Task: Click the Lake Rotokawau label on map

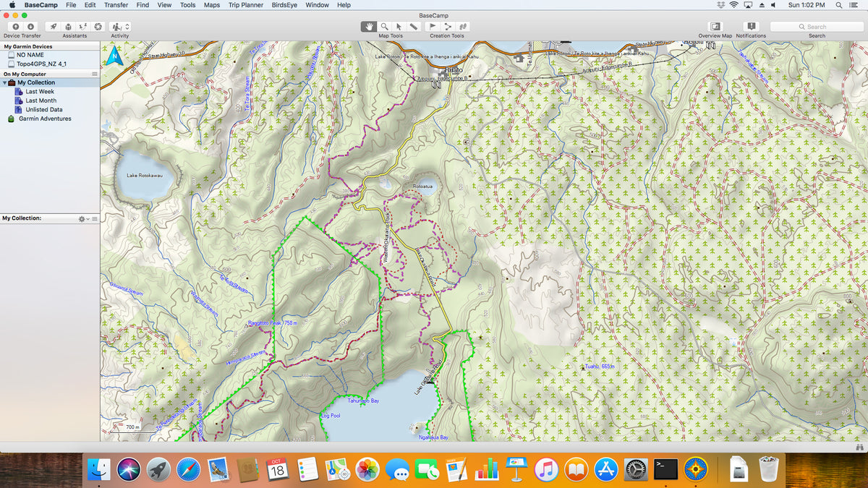Action: click(143, 176)
